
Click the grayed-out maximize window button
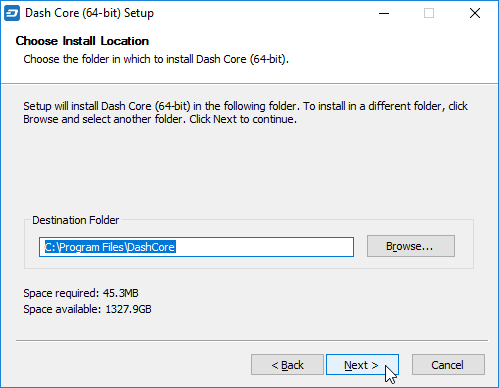429,13
